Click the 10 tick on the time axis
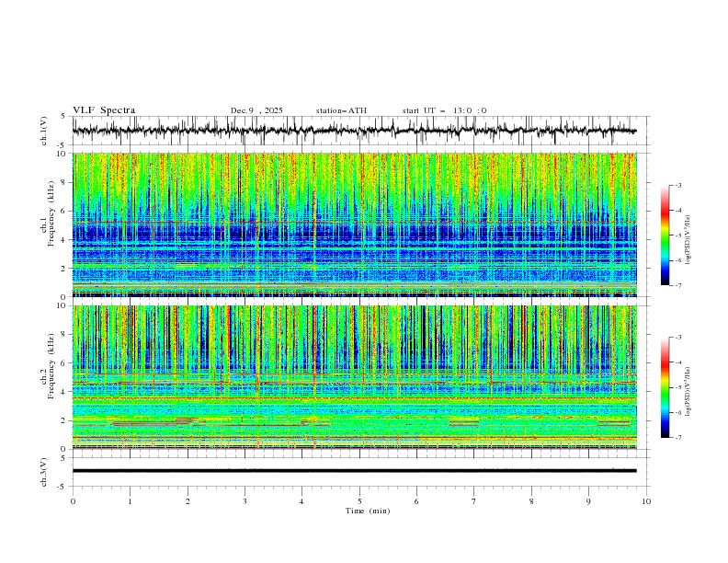728x563 pixels. pos(646,502)
